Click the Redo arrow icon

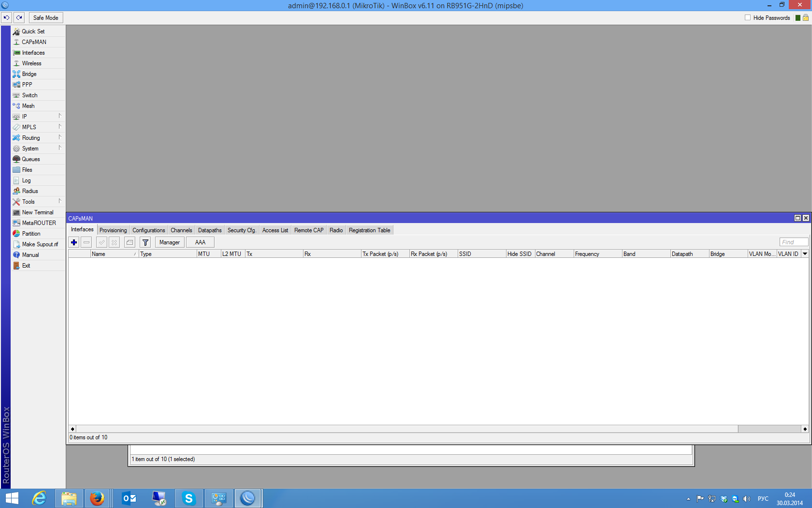[x=19, y=18]
